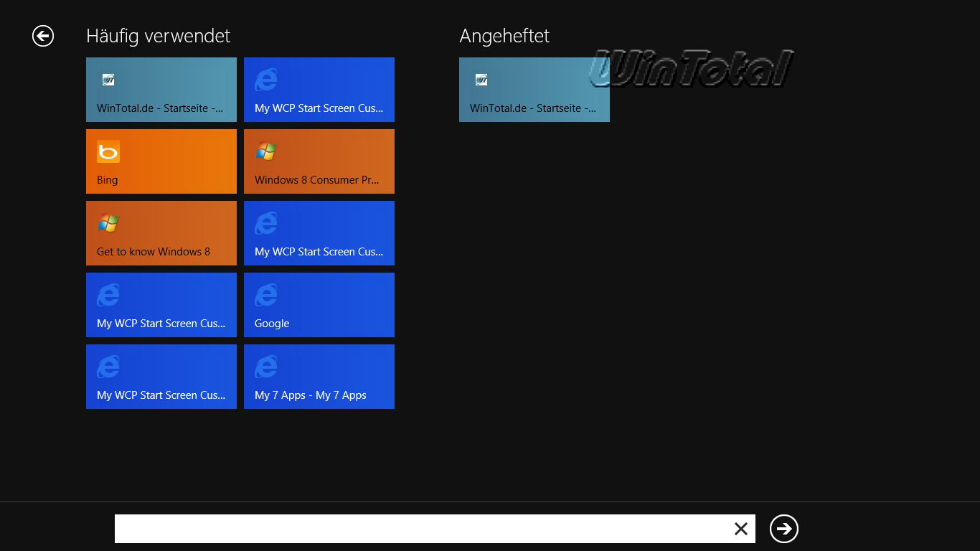Open the Bing tile
980x551 pixels.
coord(161,161)
